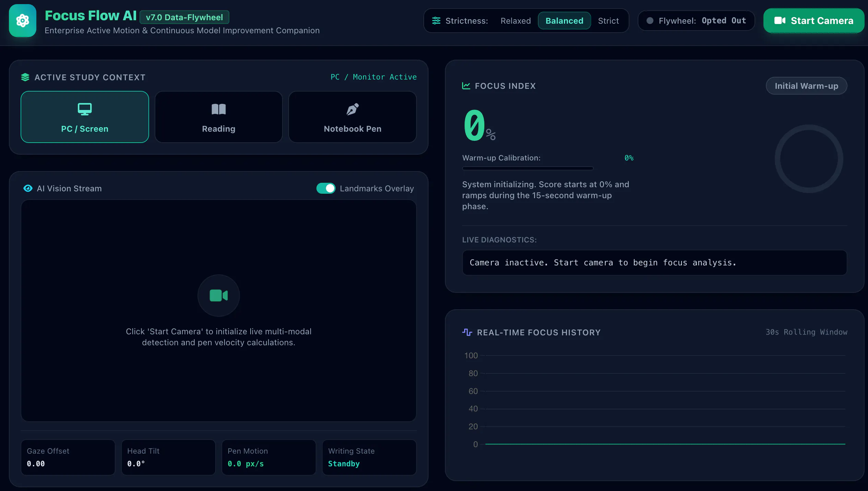Viewport: 868px width, 491px height.
Task: Click the AI Vision Stream video area
Action: [x=219, y=311]
